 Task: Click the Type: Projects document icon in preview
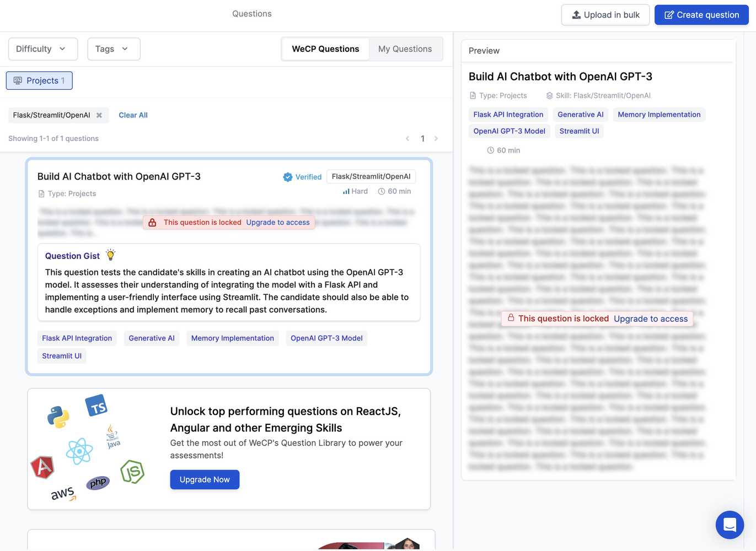(473, 95)
